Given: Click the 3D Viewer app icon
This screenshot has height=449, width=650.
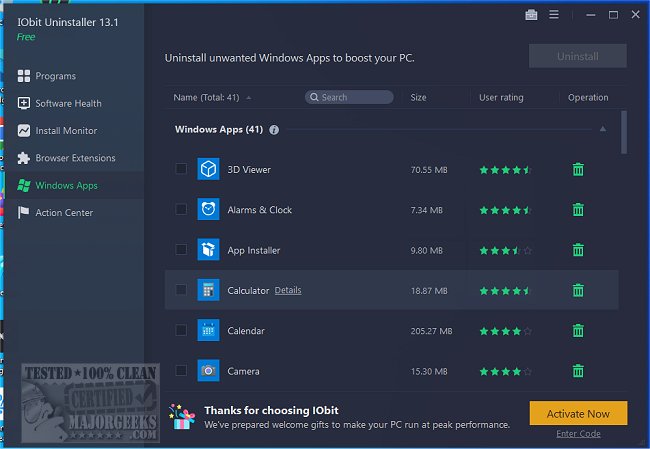Looking at the screenshot, I should coord(208,169).
